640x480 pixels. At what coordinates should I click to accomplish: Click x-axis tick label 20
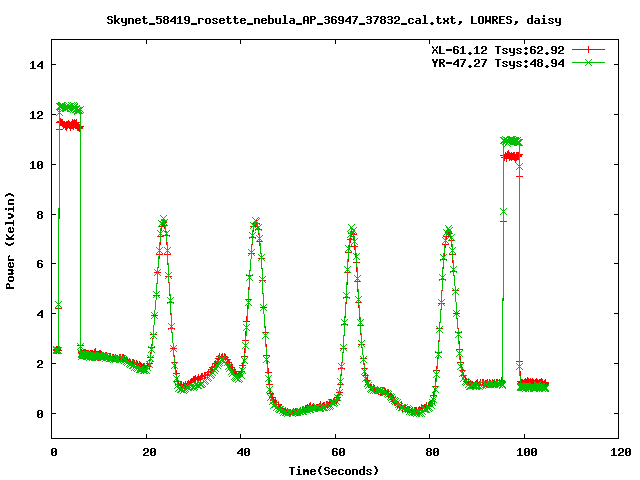click(x=149, y=452)
